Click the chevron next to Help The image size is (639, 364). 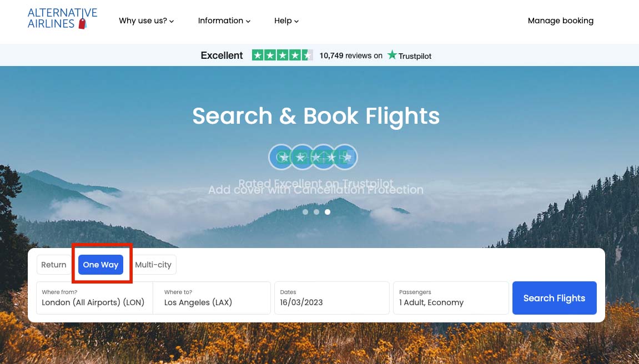point(296,22)
